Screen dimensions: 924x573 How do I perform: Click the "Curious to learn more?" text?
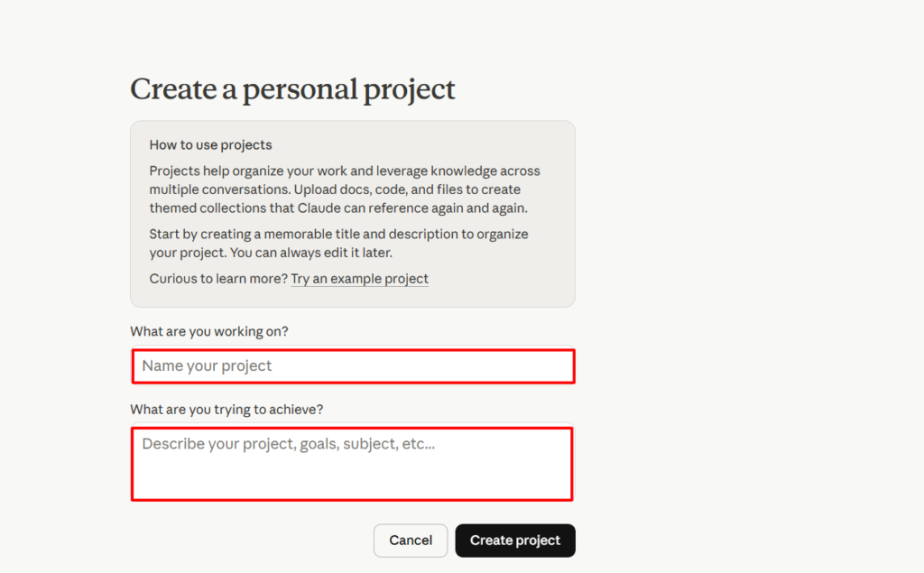[218, 279]
